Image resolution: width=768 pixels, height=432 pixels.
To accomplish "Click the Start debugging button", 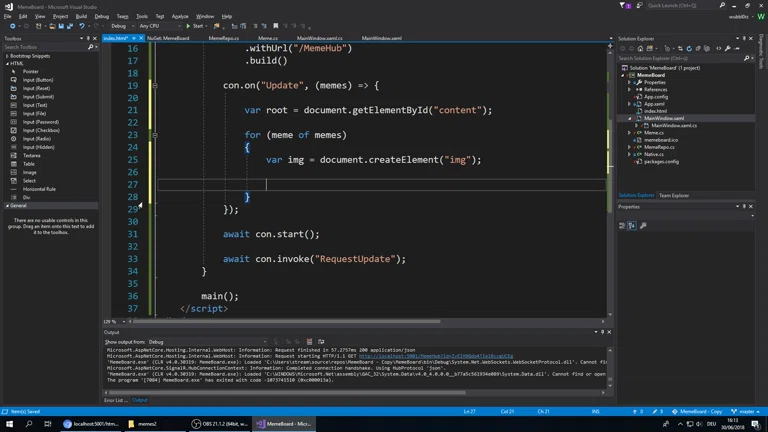I will point(194,26).
